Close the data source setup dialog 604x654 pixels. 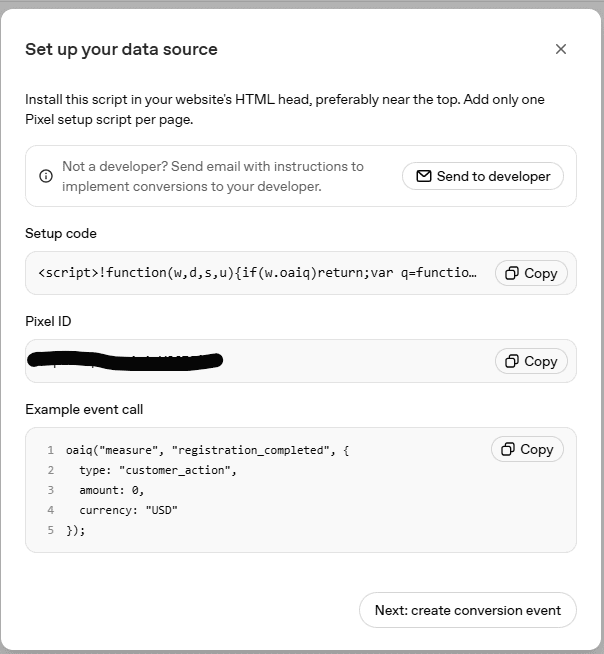click(x=561, y=49)
